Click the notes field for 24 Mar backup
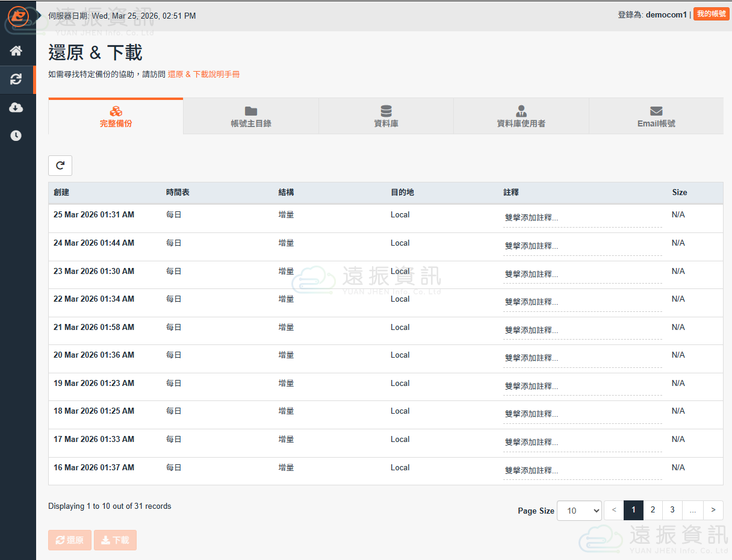 tap(582, 246)
